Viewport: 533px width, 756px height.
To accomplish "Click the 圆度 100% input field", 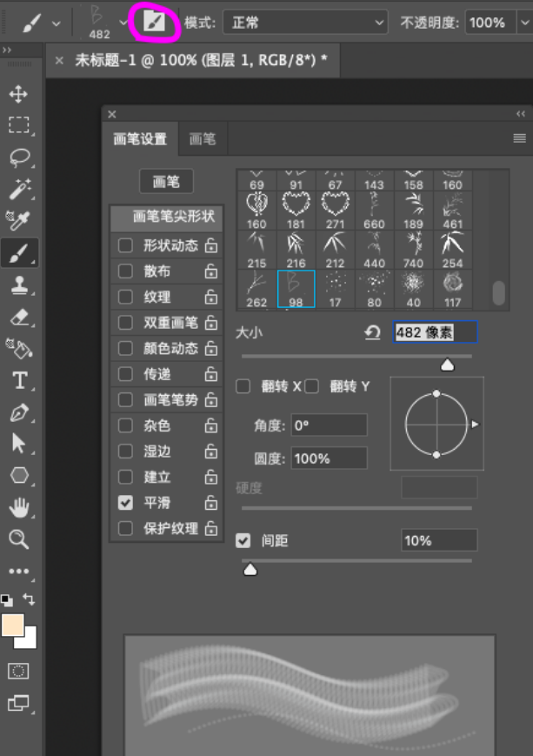I will (330, 458).
